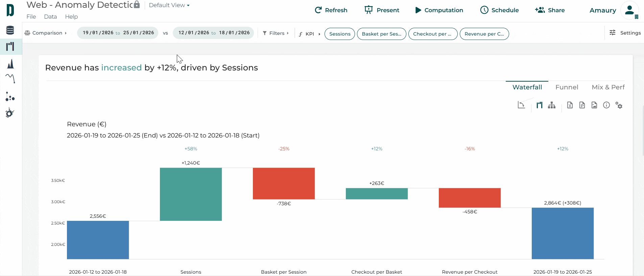Switch to the Funnel tab
This screenshot has width=644, height=276.
(567, 87)
